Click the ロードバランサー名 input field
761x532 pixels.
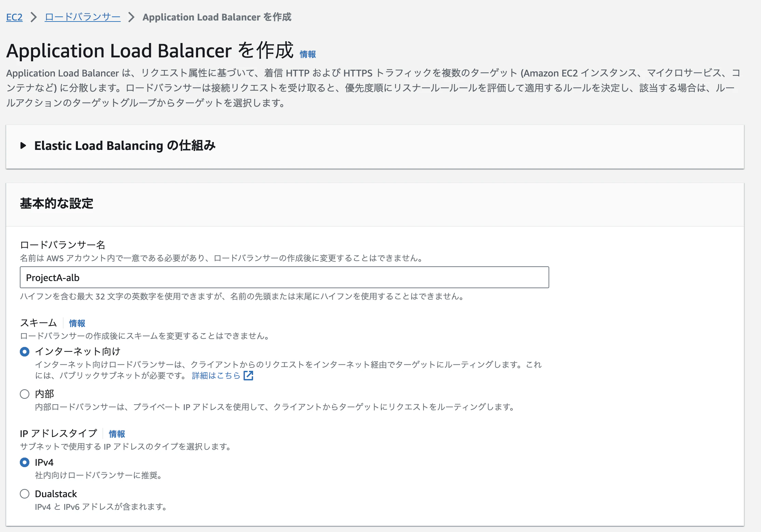[x=284, y=277]
